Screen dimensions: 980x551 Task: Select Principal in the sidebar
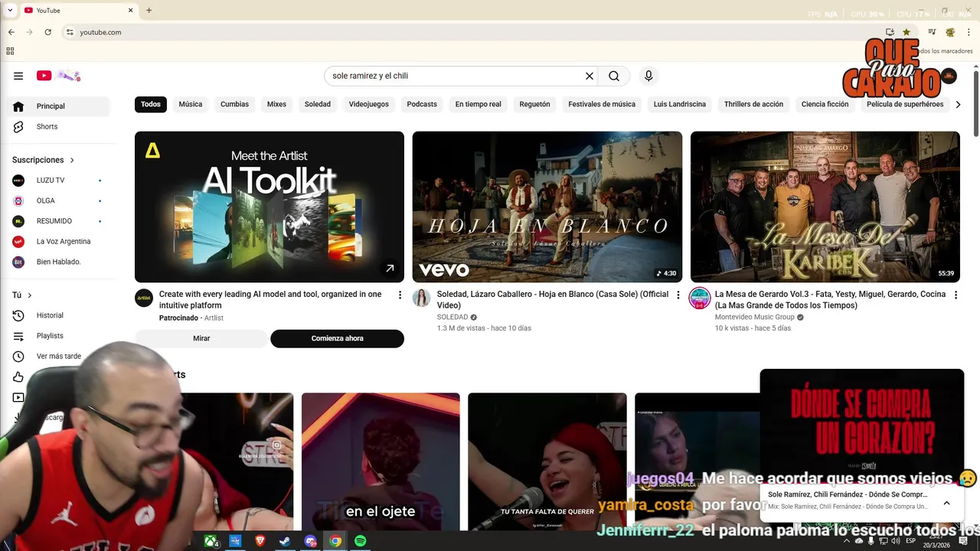57,106
